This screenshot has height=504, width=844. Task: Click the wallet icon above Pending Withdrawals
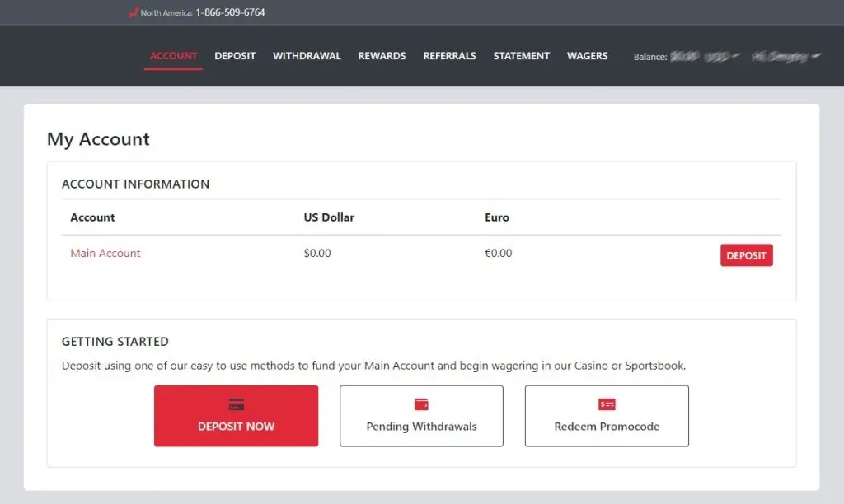421,404
